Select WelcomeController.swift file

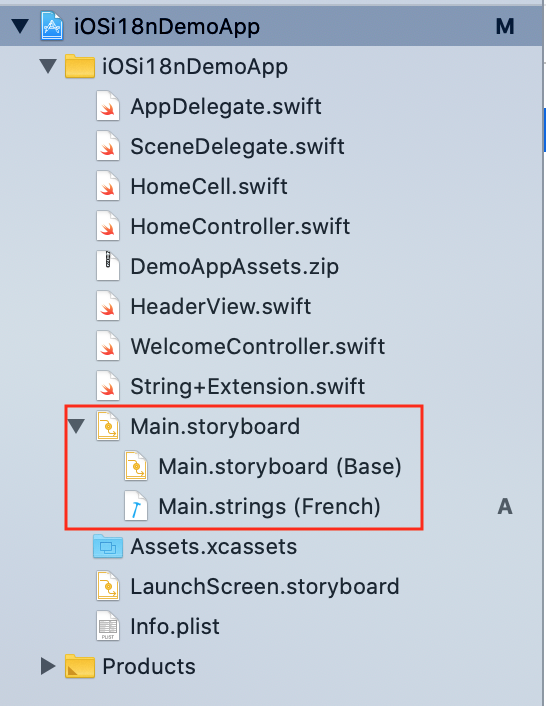point(258,346)
